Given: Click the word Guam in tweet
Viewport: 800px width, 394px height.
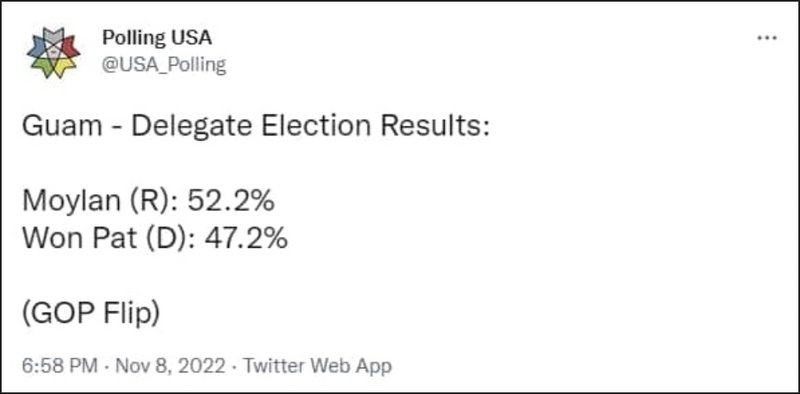Looking at the screenshot, I should (62, 126).
